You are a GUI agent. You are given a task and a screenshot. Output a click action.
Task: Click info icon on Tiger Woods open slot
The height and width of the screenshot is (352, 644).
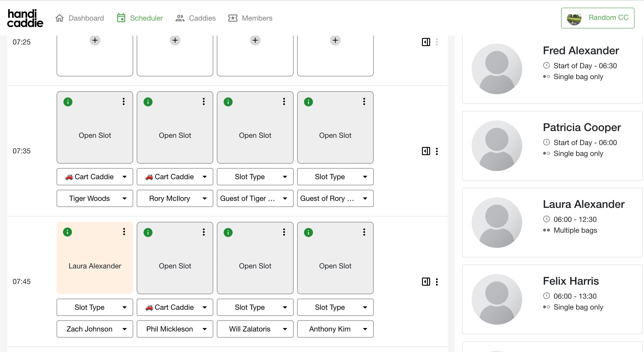68,102
